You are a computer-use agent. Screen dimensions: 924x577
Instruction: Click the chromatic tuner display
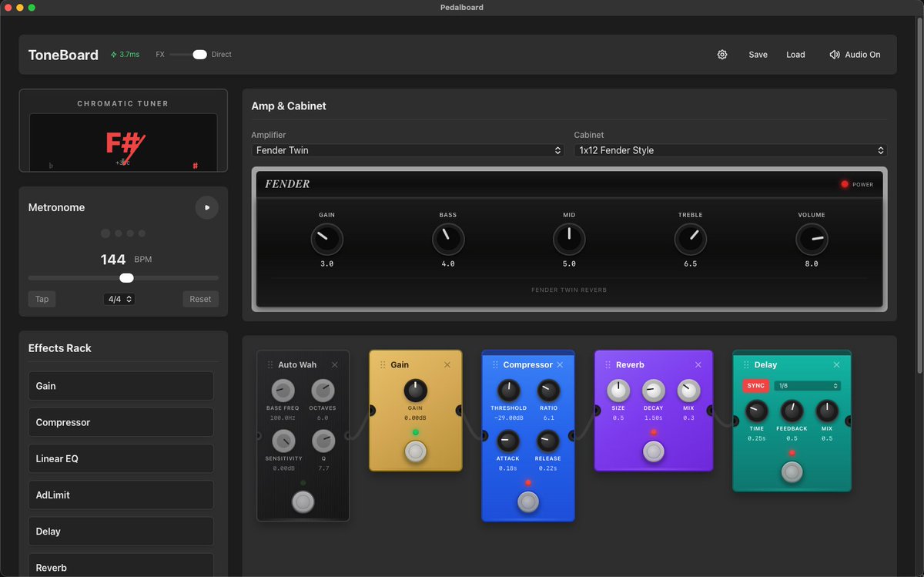tap(123, 143)
